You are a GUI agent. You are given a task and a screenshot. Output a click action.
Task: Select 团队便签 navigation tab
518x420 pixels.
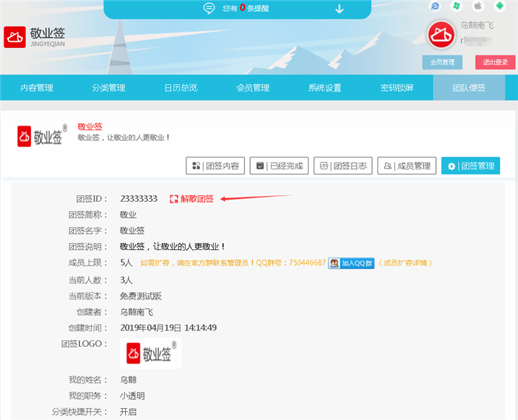coord(468,87)
